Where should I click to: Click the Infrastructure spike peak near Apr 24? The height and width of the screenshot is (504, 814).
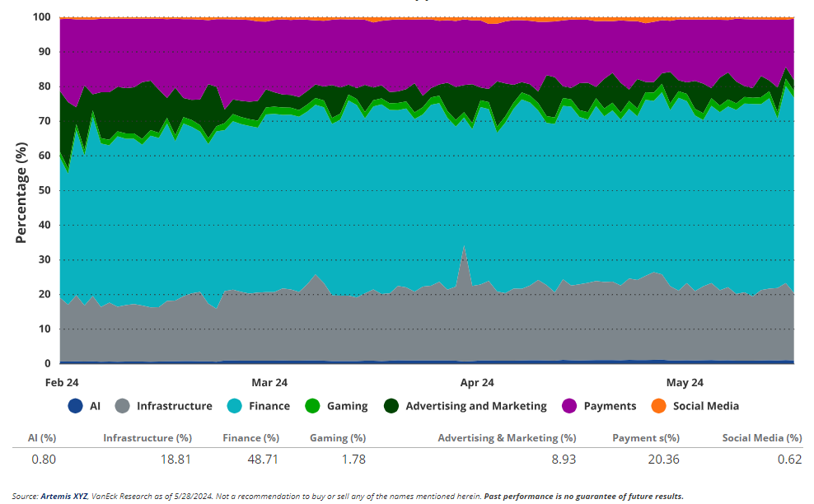pos(465,247)
